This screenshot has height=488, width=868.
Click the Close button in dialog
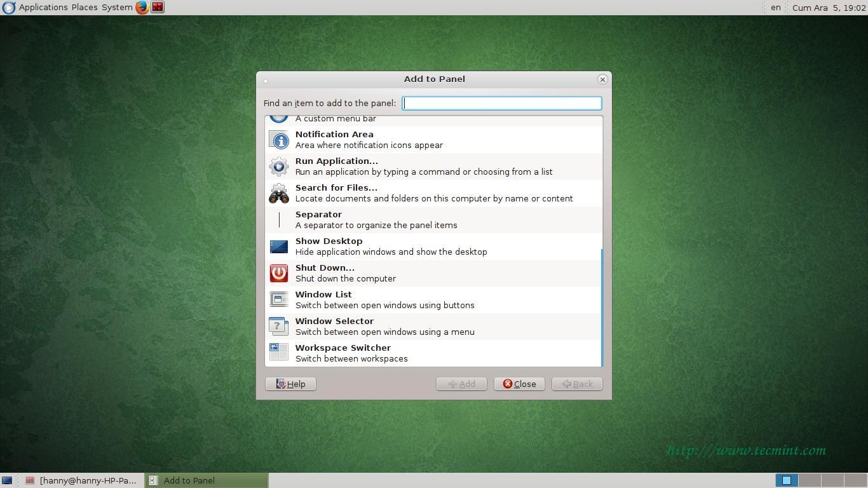519,384
